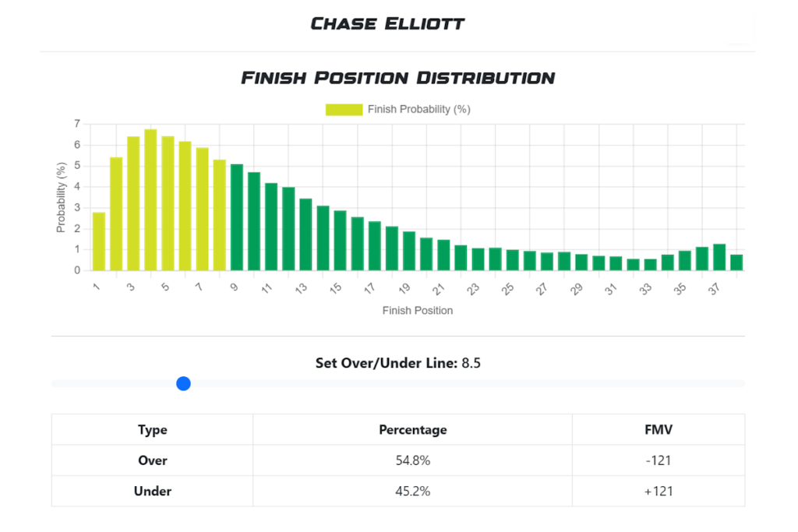Click the blue over/under slider handle
Screen dimensions: 798x532
pyautogui.click(x=184, y=383)
